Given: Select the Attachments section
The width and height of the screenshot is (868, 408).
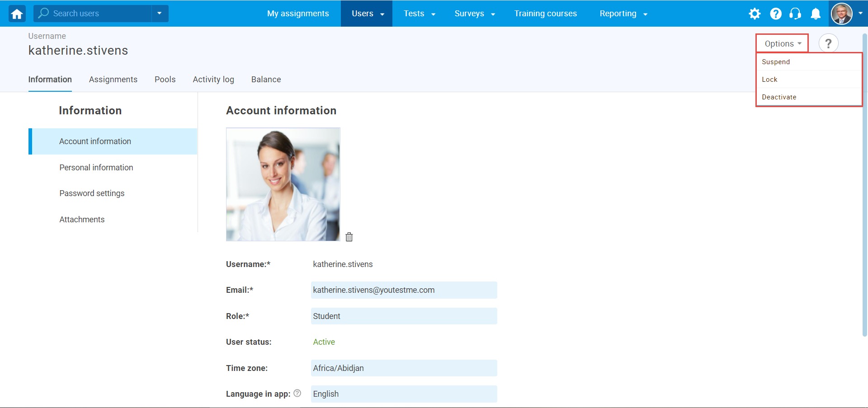Looking at the screenshot, I should pyautogui.click(x=82, y=219).
